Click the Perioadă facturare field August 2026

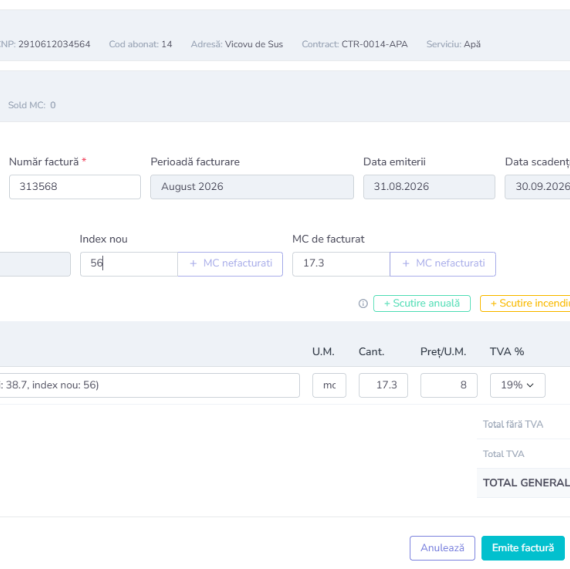(x=252, y=187)
